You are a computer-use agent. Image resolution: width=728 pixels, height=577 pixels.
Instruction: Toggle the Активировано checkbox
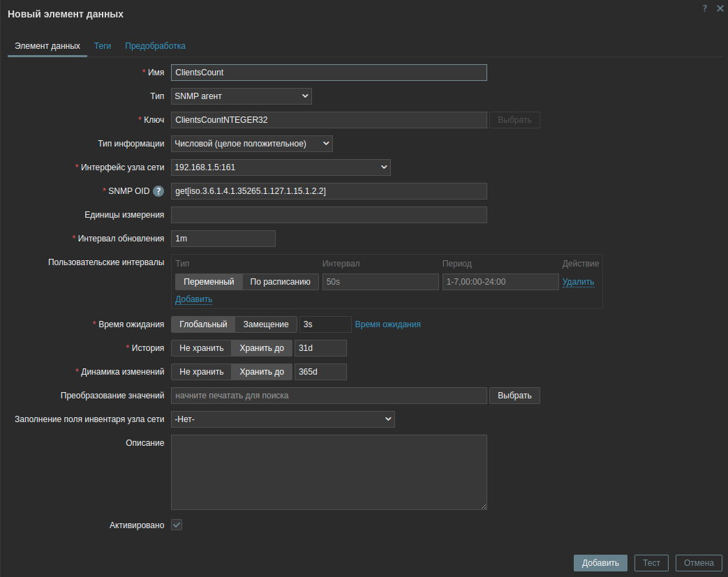[x=177, y=525]
